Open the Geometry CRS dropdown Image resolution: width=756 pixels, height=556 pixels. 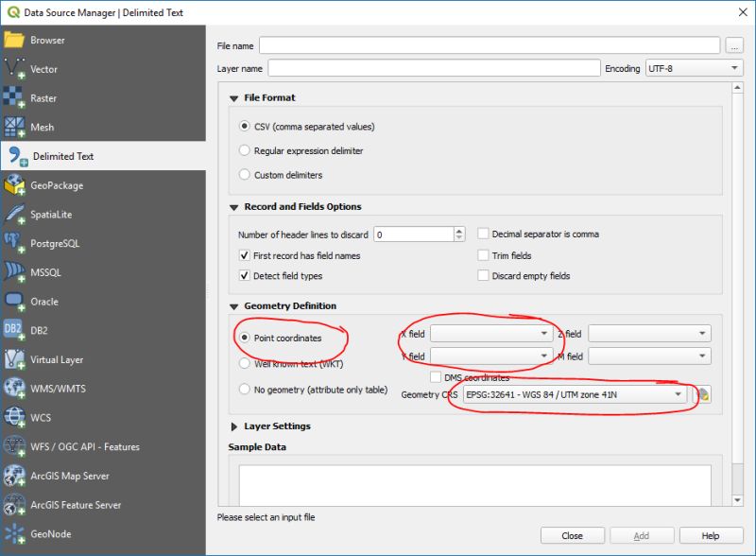pos(574,395)
